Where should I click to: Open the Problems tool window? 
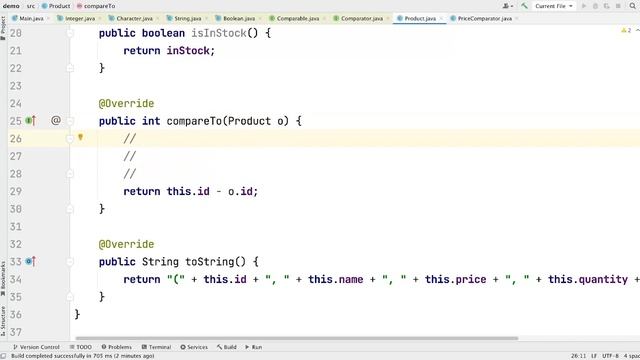(x=117, y=347)
